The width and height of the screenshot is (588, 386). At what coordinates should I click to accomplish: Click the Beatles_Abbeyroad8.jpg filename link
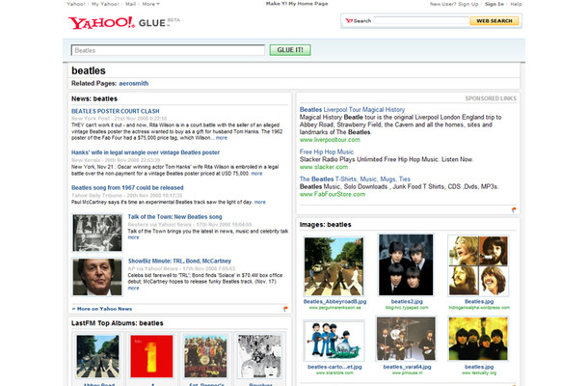[334, 301]
